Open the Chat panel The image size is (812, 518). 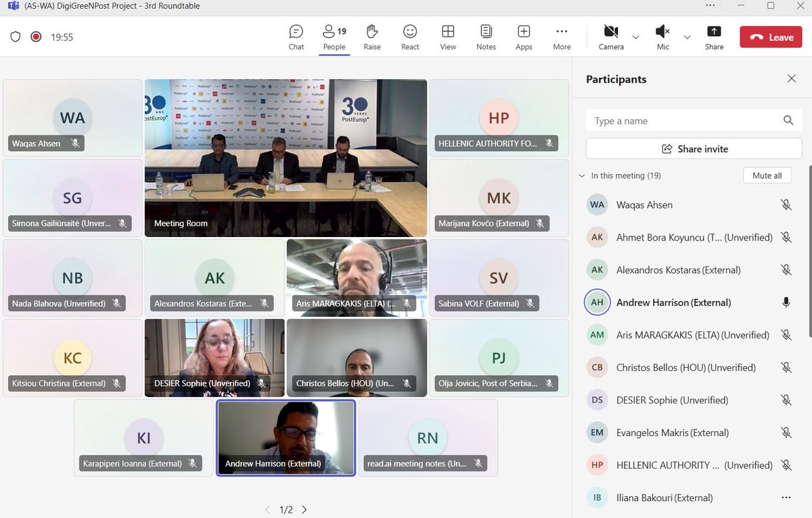[x=296, y=37]
